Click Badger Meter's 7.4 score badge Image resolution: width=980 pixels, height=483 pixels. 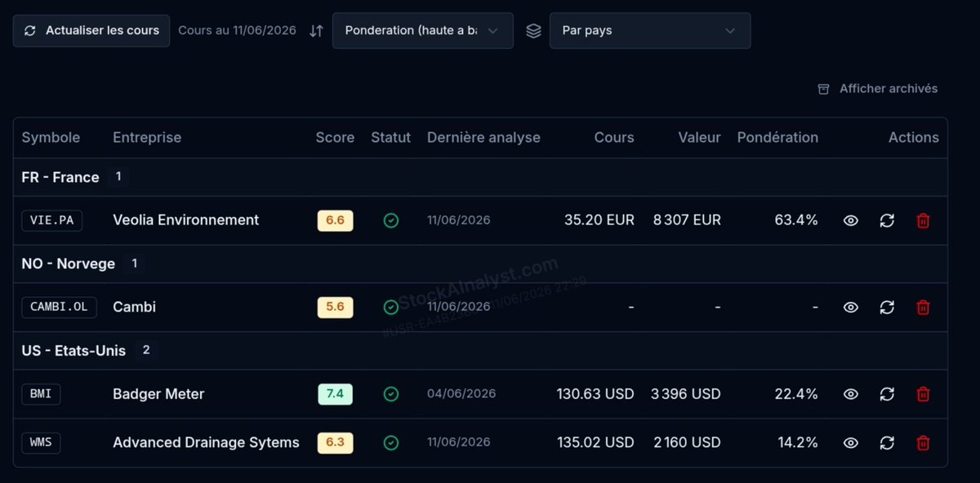pyautogui.click(x=335, y=394)
